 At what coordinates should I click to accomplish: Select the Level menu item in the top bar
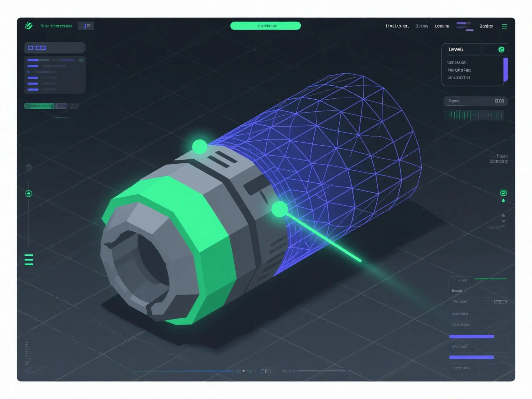[x=396, y=26]
